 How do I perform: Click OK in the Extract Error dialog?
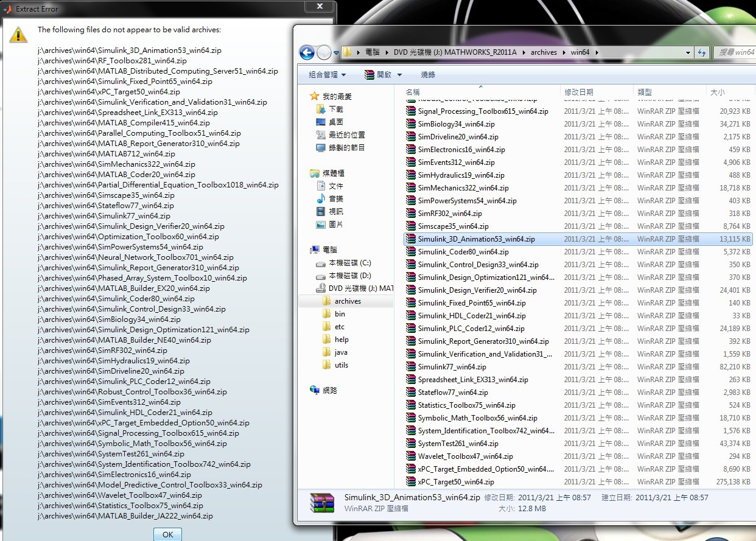(167, 534)
